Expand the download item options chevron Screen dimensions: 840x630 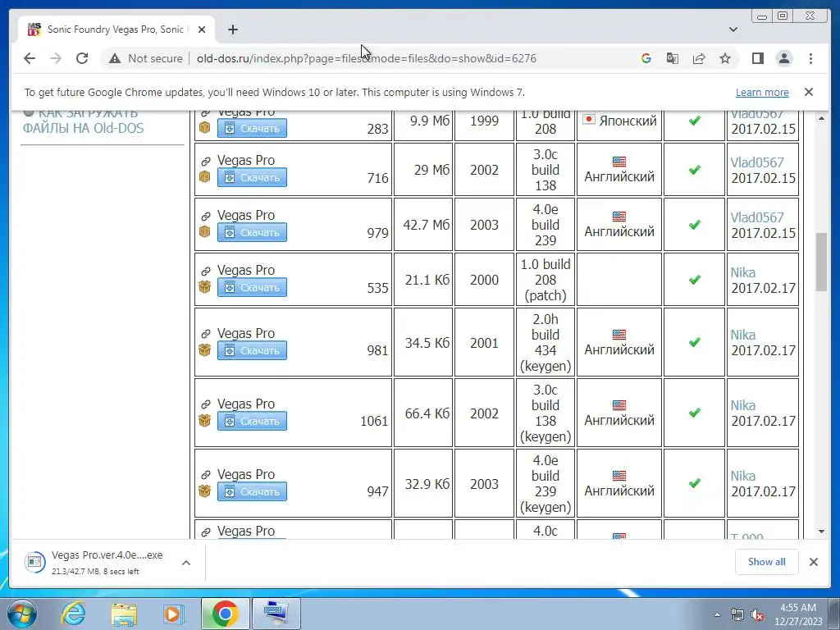point(186,563)
